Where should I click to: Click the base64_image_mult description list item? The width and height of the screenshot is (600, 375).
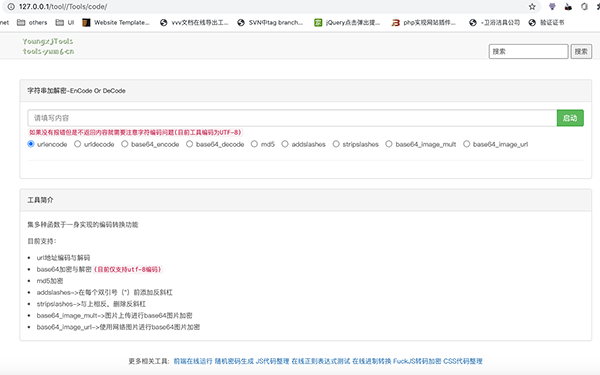(114, 315)
